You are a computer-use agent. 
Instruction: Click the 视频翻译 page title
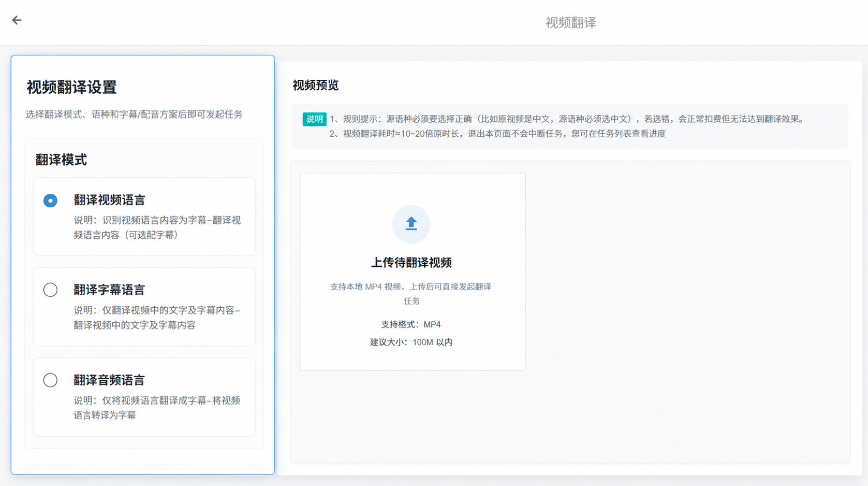[570, 22]
